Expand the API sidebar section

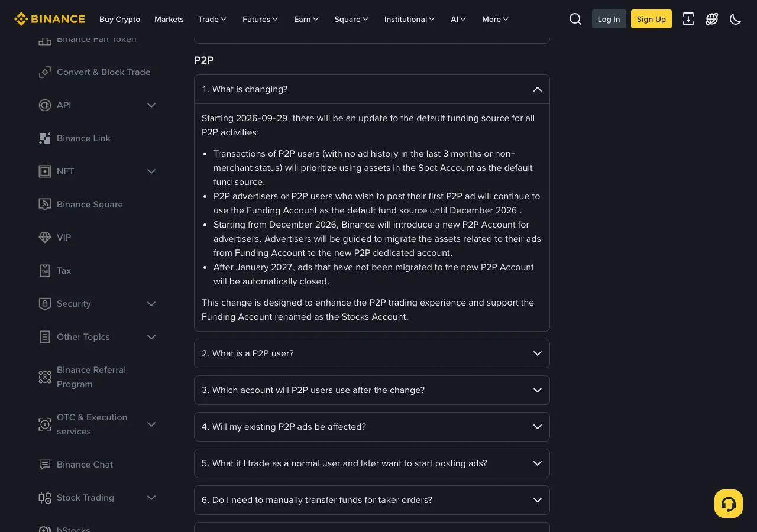coord(151,105)
